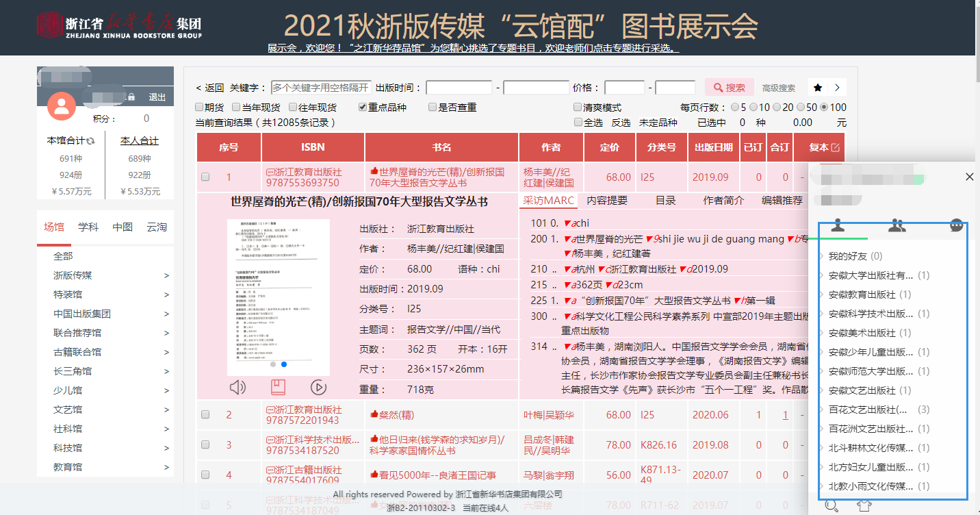
Task: Open the book cover thumbnail image
Action: coord(278,297)
